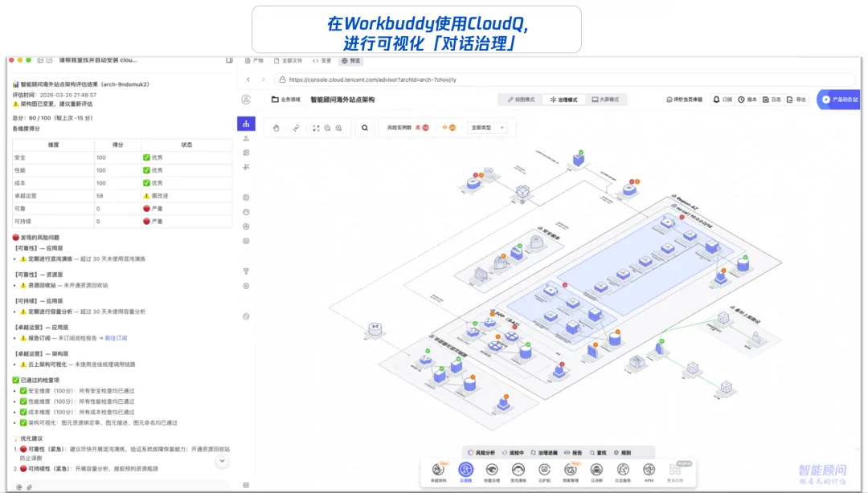
Task: Open the 云护航 dock icon
Action: pyautogui.click(x=544, y=472)
